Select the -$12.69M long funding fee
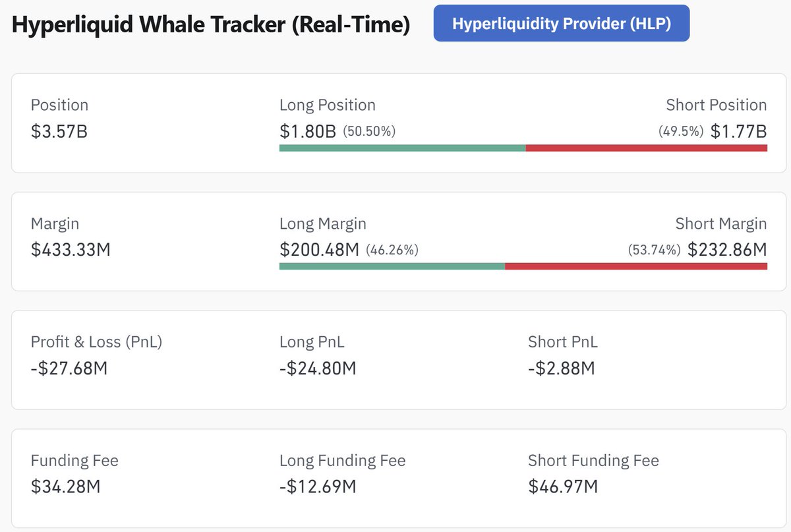The width and height of the screenshot is (791, 532). coord(318,487)
